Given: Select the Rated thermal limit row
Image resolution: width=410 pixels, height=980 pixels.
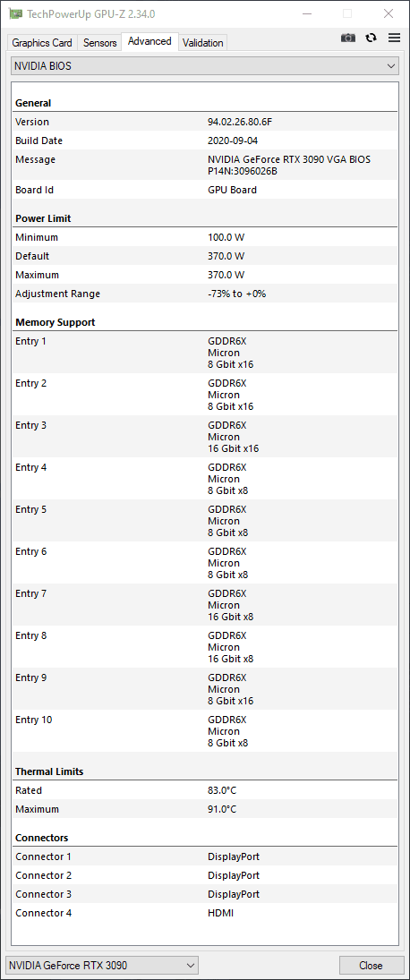Looking at the screenshot, I should coord(205,790).
